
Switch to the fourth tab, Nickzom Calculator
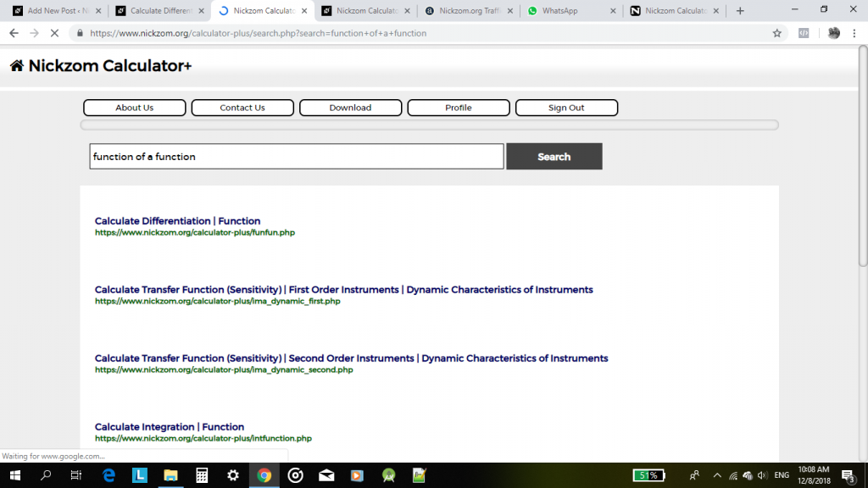pos(365,10)
